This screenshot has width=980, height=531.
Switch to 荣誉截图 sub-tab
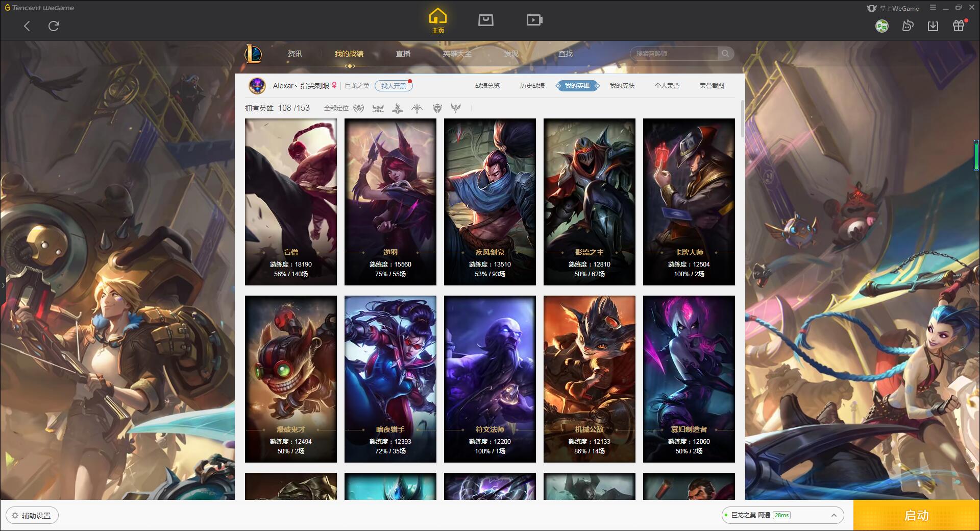[x=712, y=86]
